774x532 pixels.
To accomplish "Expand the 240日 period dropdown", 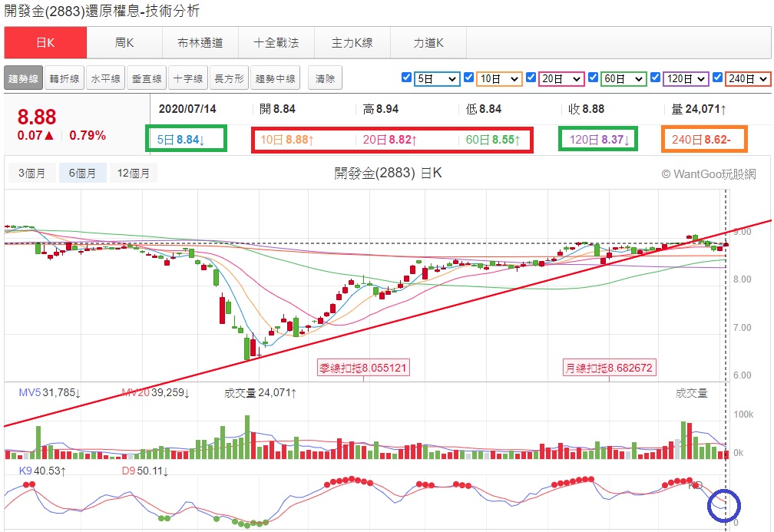I will tap(748, 79).
